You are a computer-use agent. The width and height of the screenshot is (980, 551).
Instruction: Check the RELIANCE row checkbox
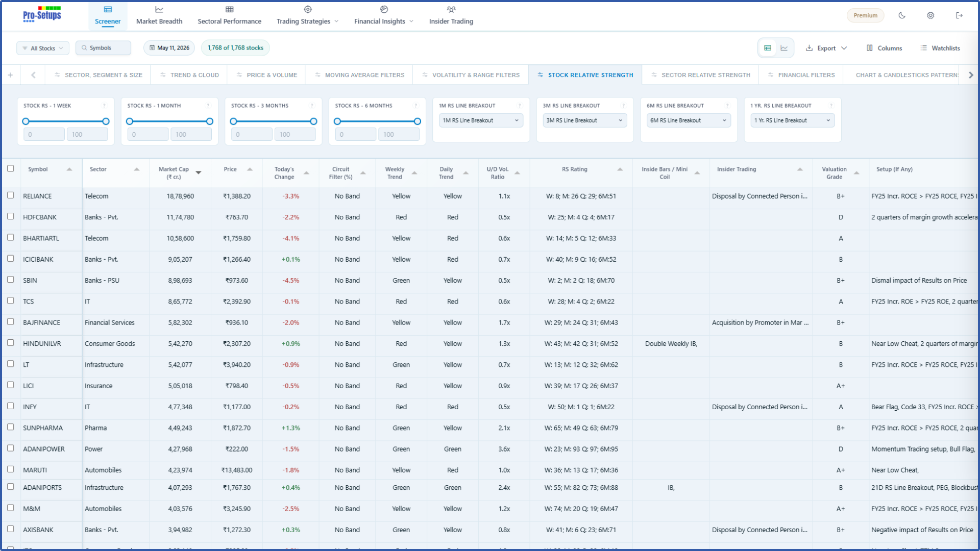pyautogui.click(x=10, y=195)
